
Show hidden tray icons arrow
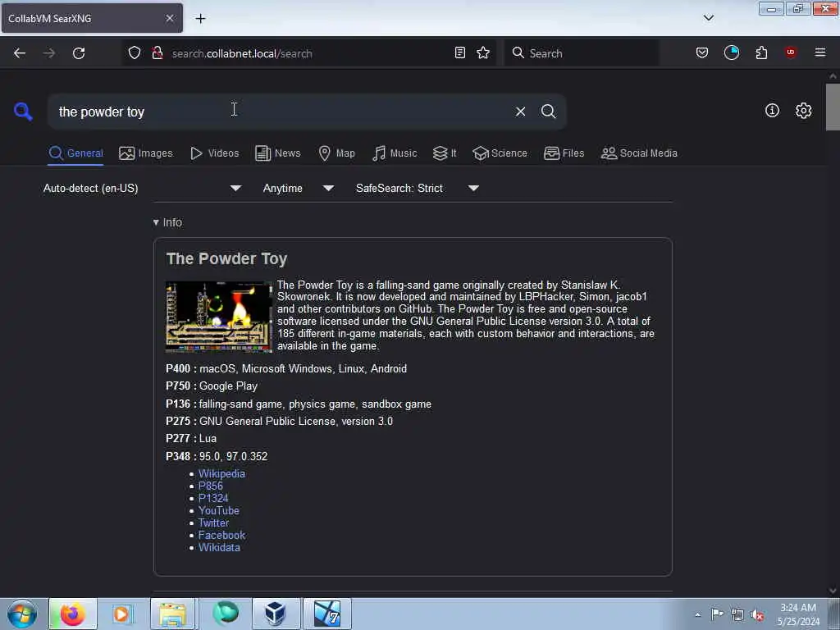tap(697, 615)
